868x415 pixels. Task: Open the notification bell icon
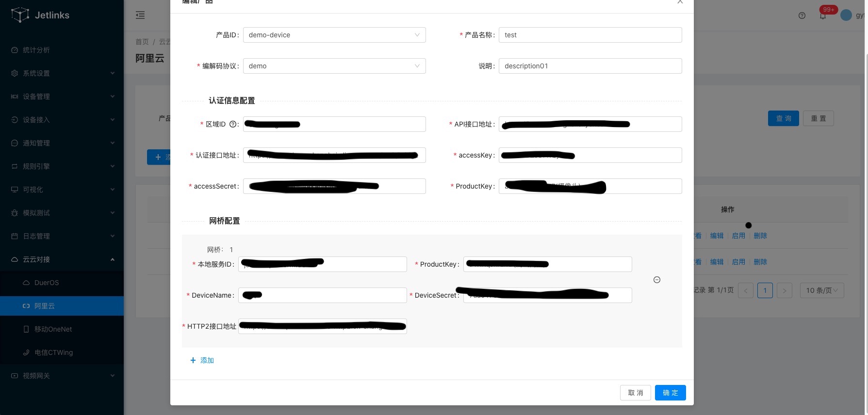coord(823,16)
